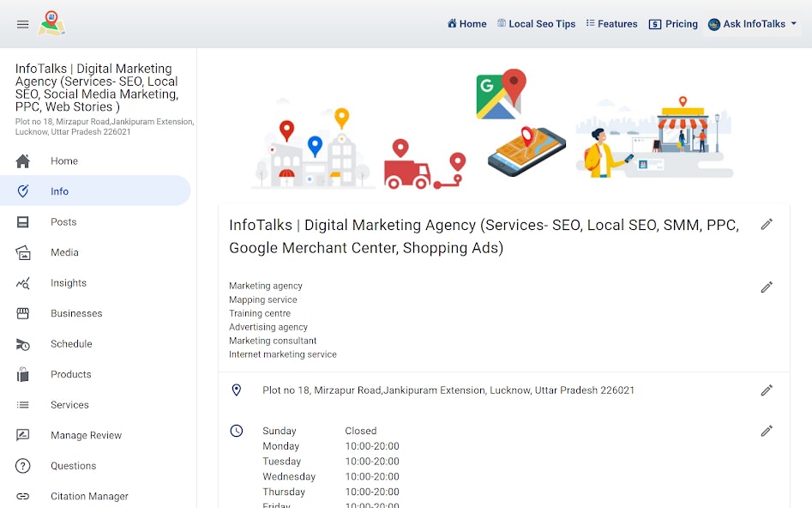Edit the business name pencil icon
Viewport: 812px width, 508px height.
pos(767,225)
